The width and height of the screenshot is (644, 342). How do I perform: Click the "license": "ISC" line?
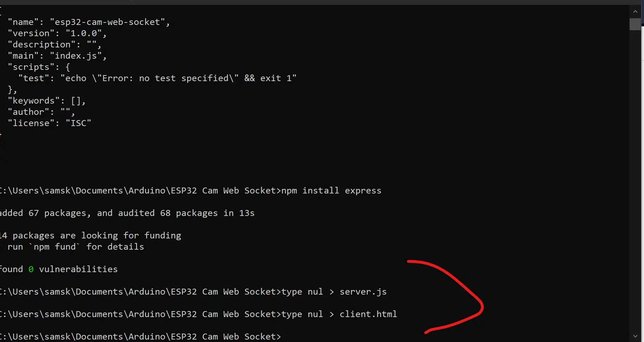(50, 123)
